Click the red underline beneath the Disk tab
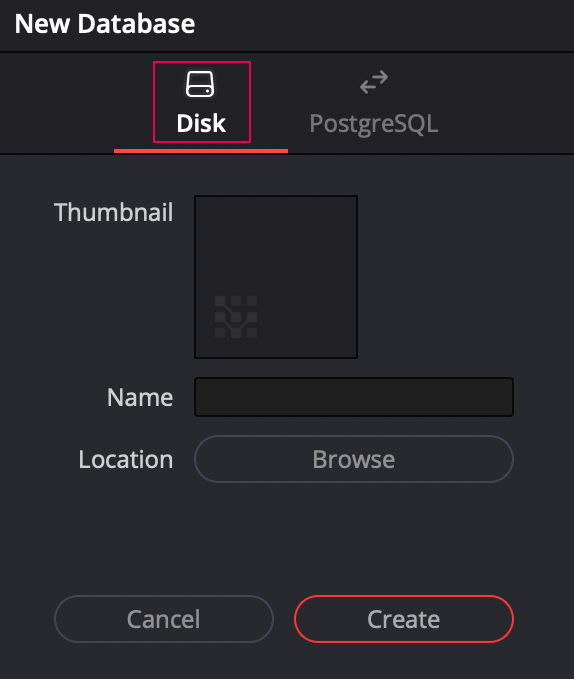This screenshot has width=574, height=679. click(201, 151)
